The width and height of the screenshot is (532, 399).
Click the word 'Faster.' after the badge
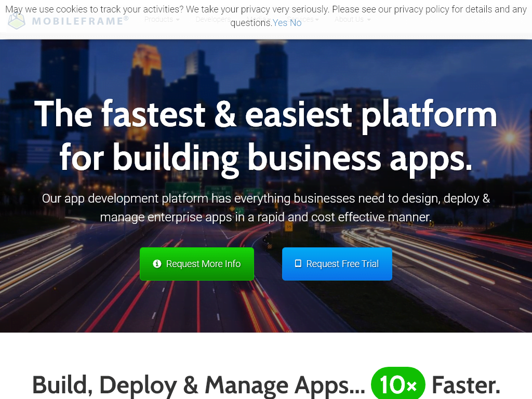point(465,385)
